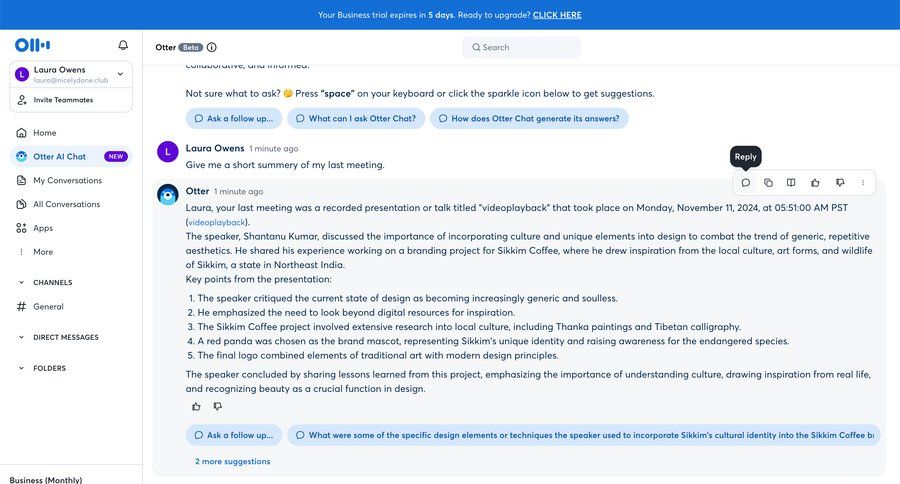Collapse the FOLDERS section
The height and width of the screenshot is (484, 900).
click(x=21, y=368)
